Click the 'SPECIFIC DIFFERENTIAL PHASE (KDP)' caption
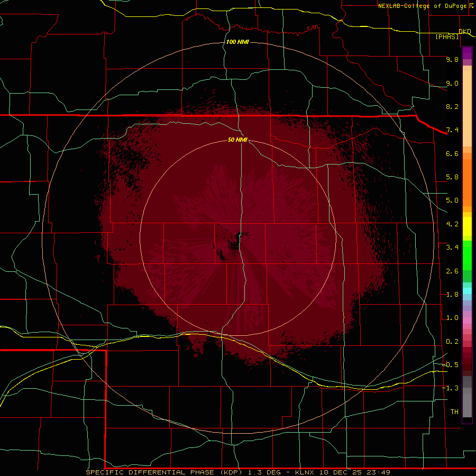The width and height of the screenshot is (476, 476). (164, 472)
